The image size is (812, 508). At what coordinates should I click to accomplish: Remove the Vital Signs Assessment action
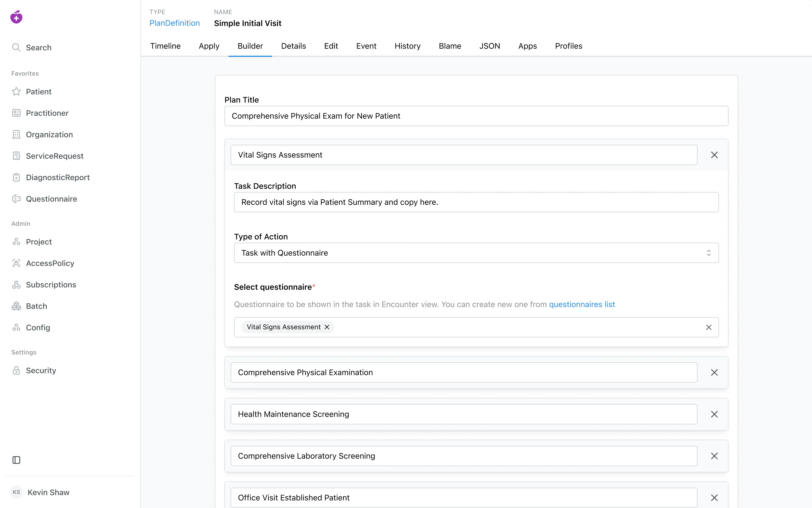click(714, 155)
